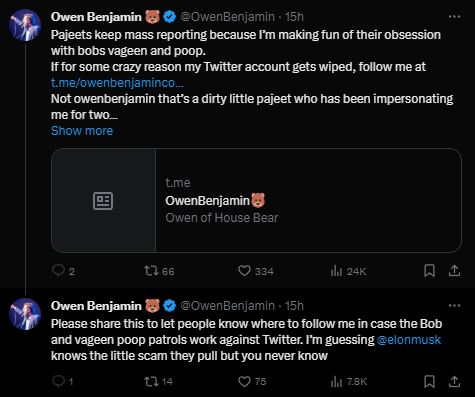
Task: Share the first tweet via upload icon
Action: pos(454,271)
